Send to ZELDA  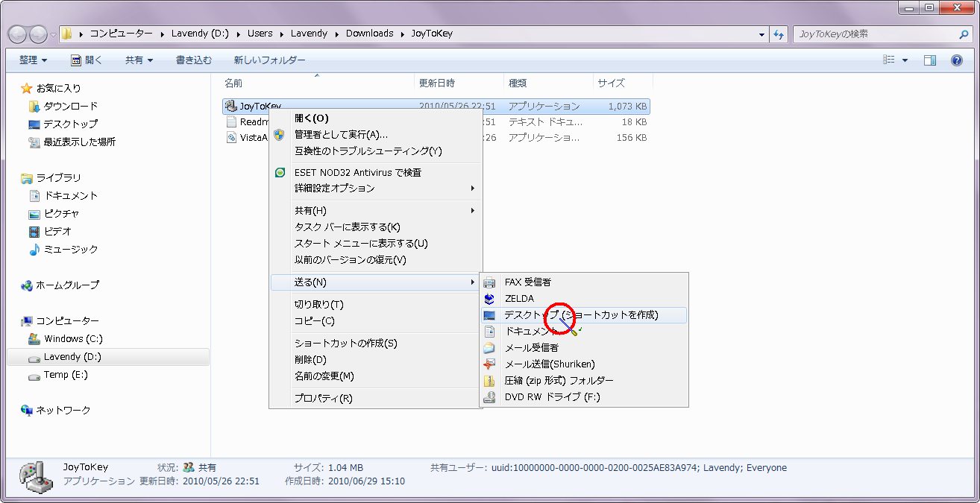point(584,298)
